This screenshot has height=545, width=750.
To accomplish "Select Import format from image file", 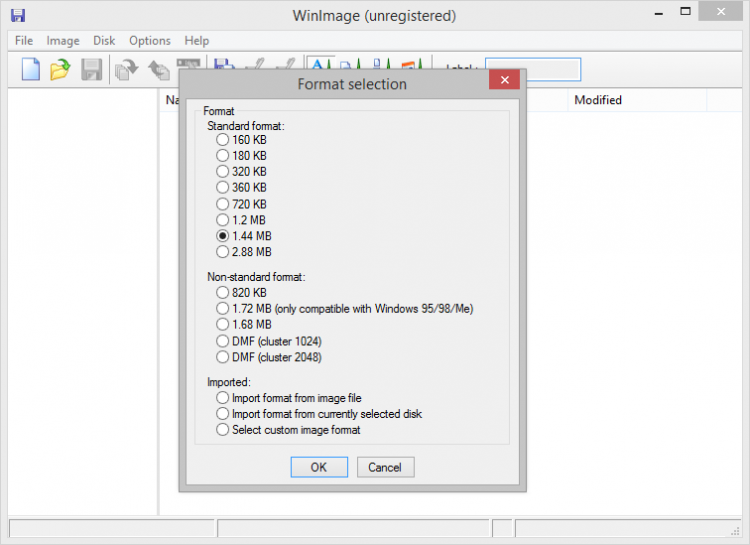I will tap(289, 398).
